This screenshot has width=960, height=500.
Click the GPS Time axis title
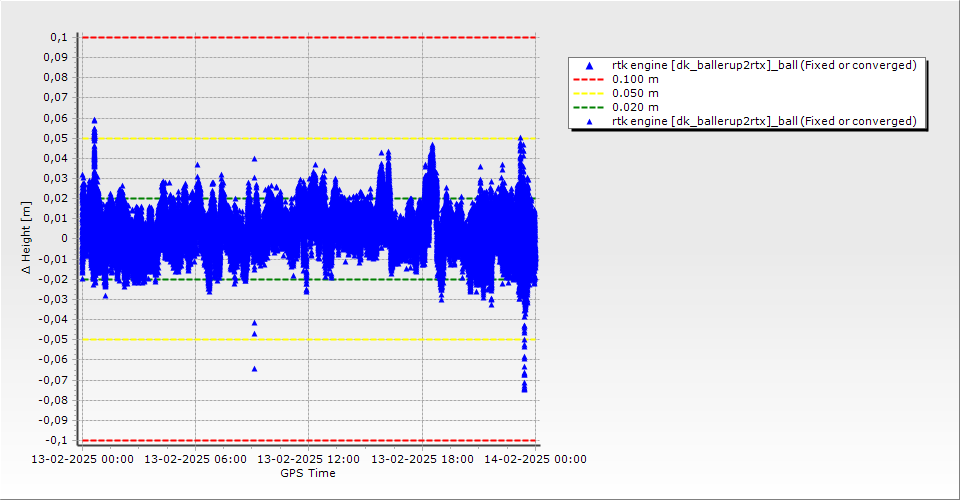pos(308,473)
